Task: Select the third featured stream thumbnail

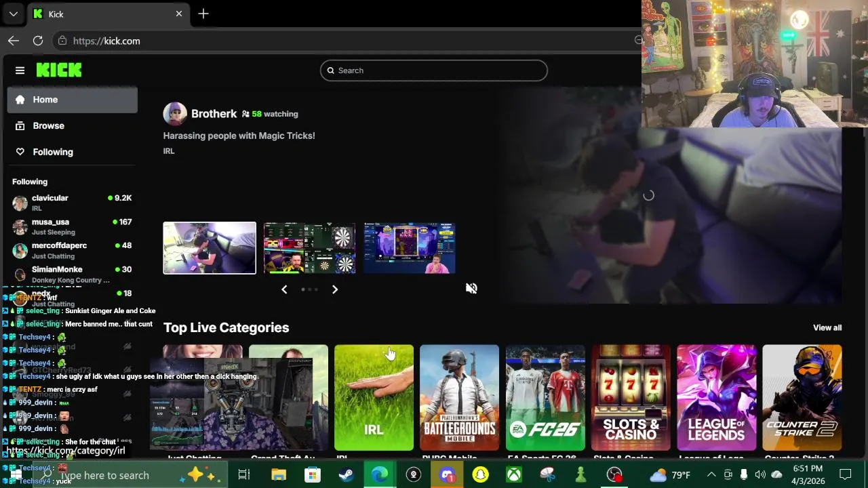Action: pyautogui.click(x=410, y=248)
